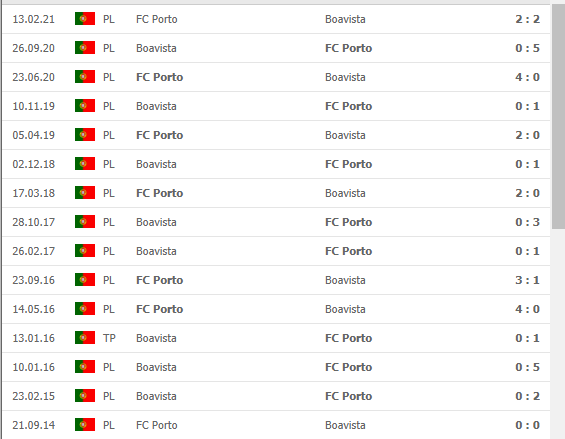Click PL league label in 05.04.19 row
This screenshot has width=565, height=439.
pos(109,135)
